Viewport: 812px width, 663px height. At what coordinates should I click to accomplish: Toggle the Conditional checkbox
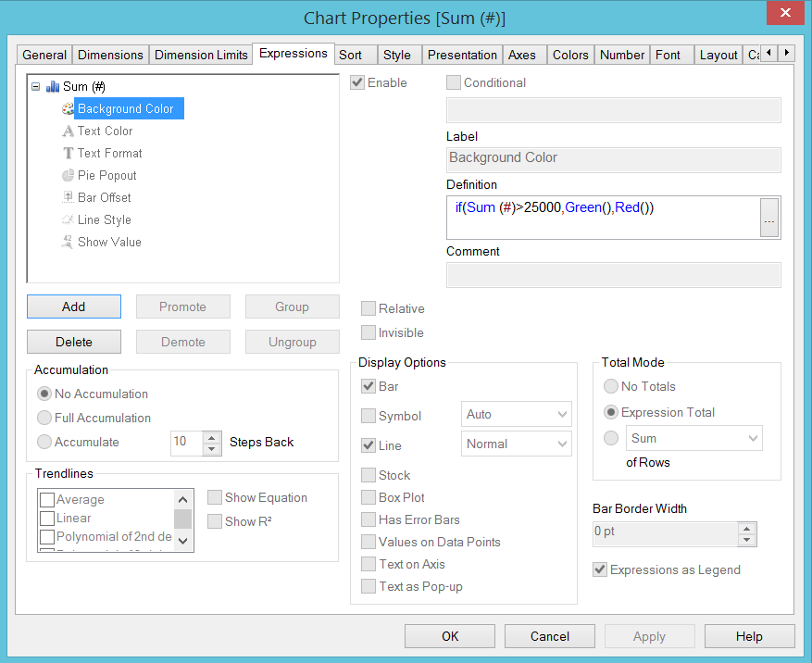(454, 83)
